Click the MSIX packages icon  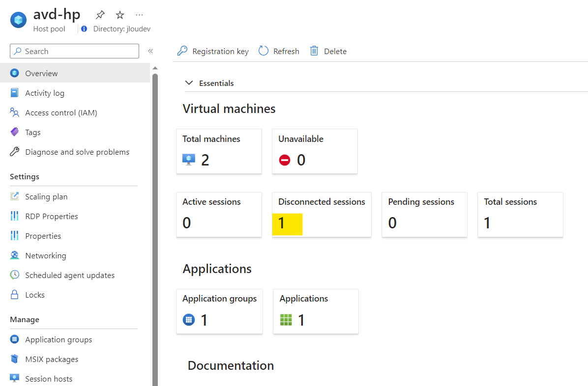coord(15,359)
